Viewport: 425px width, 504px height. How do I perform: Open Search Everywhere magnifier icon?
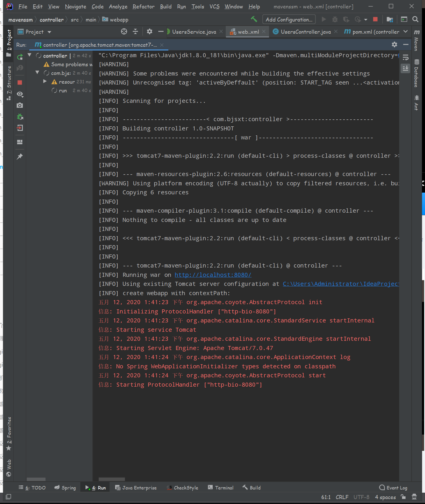pos(415,19)
